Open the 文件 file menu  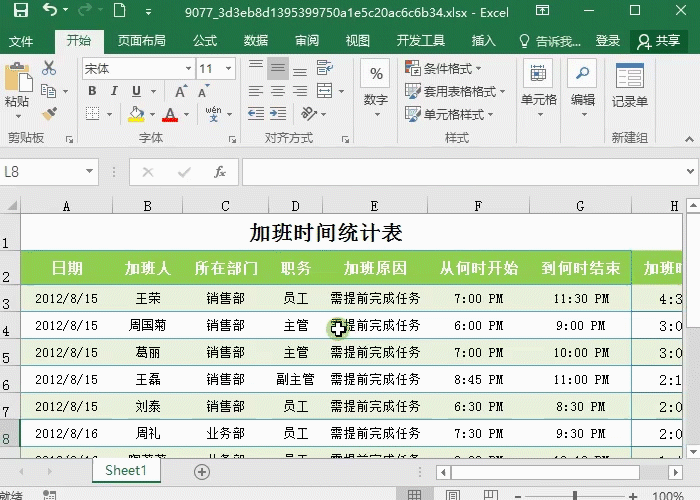tap(21, 42)
